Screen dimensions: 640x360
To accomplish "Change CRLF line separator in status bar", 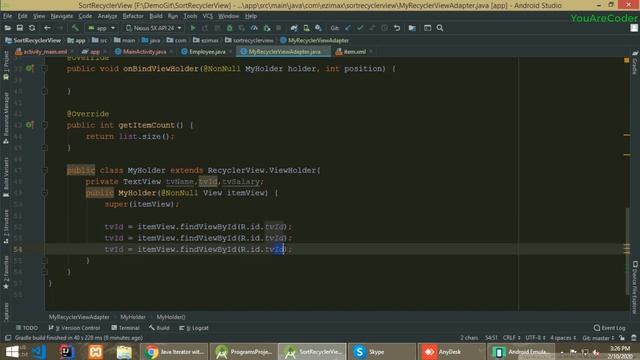I will click(x=511, y=338).
